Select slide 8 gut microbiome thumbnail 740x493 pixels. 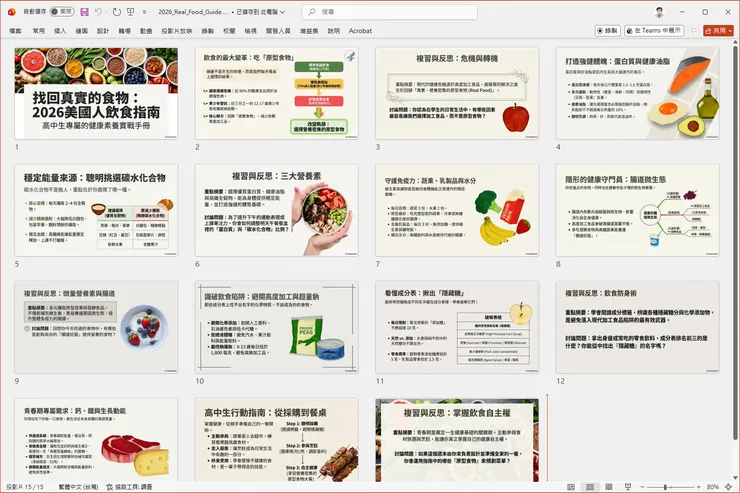pos(638,210)
